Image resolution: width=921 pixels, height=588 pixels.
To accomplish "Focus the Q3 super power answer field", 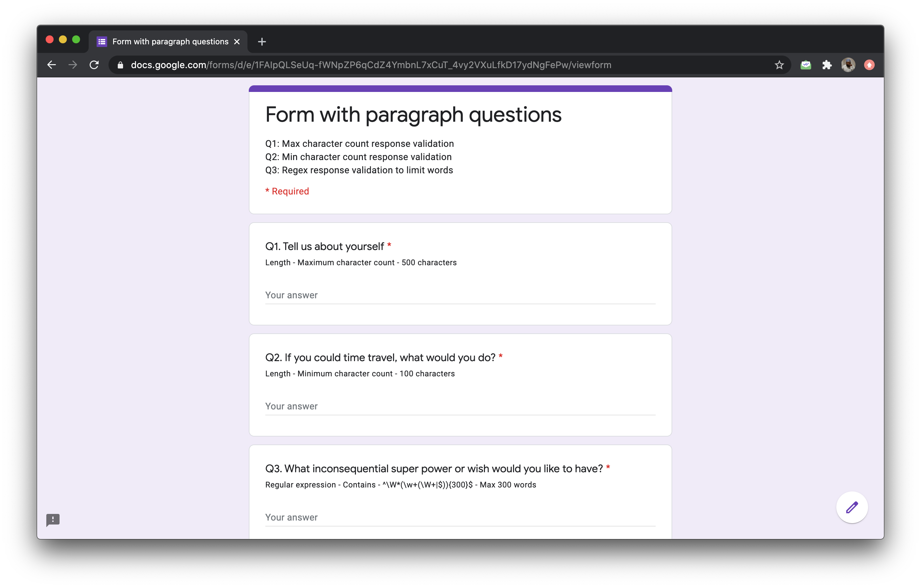I will click(x=460, y=517).
